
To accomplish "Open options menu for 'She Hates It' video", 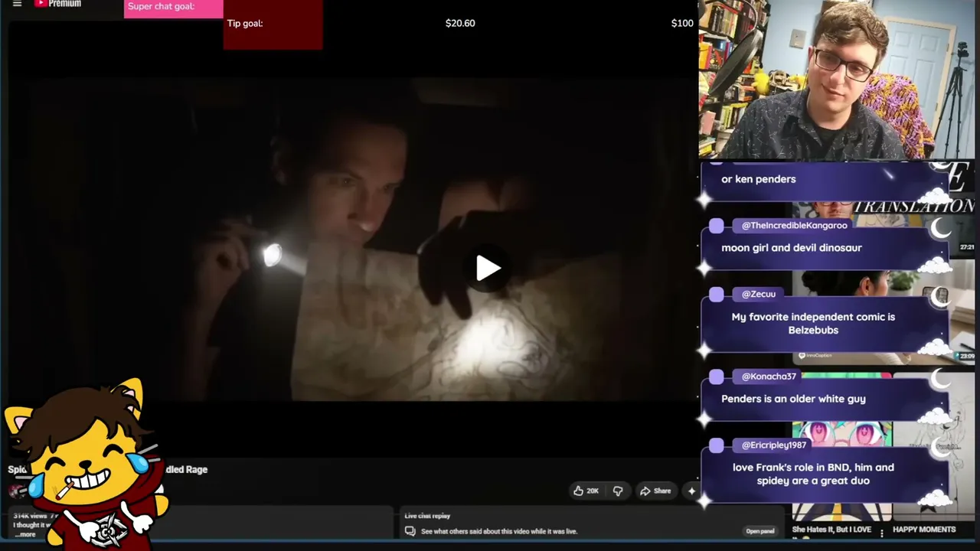I will [x=882, y=533].
